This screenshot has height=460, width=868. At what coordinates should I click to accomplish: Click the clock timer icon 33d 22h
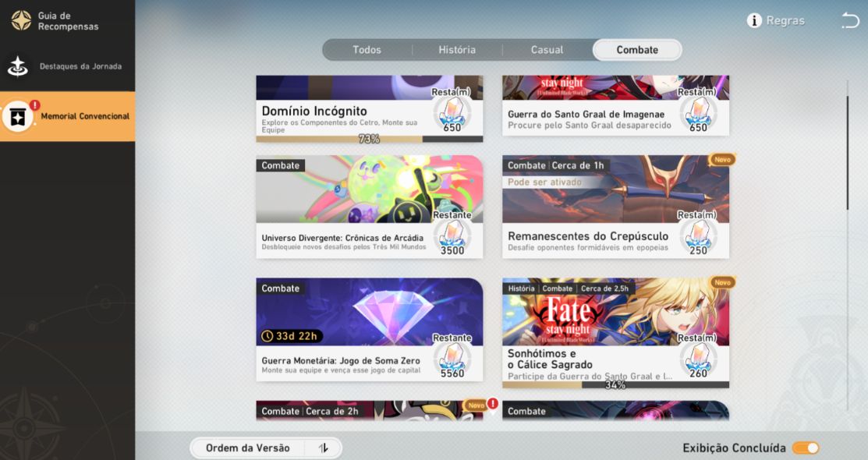pos(267,336)
